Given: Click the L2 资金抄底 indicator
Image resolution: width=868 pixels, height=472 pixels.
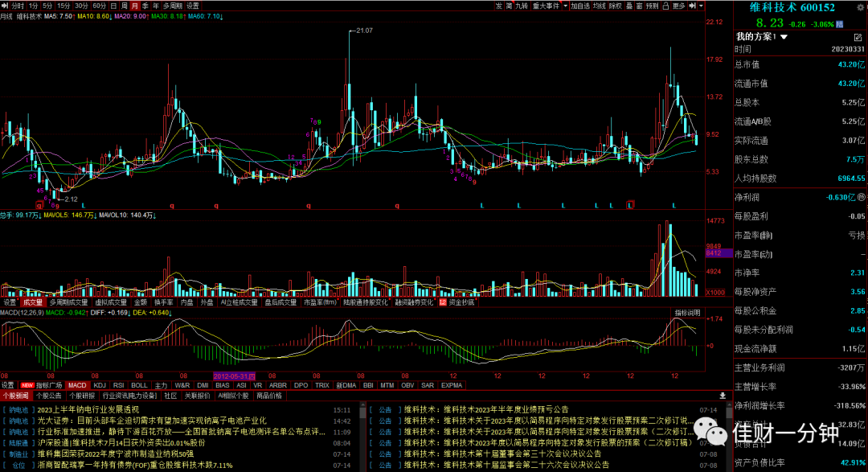Looking at the screenshot, I should point(457,302).
